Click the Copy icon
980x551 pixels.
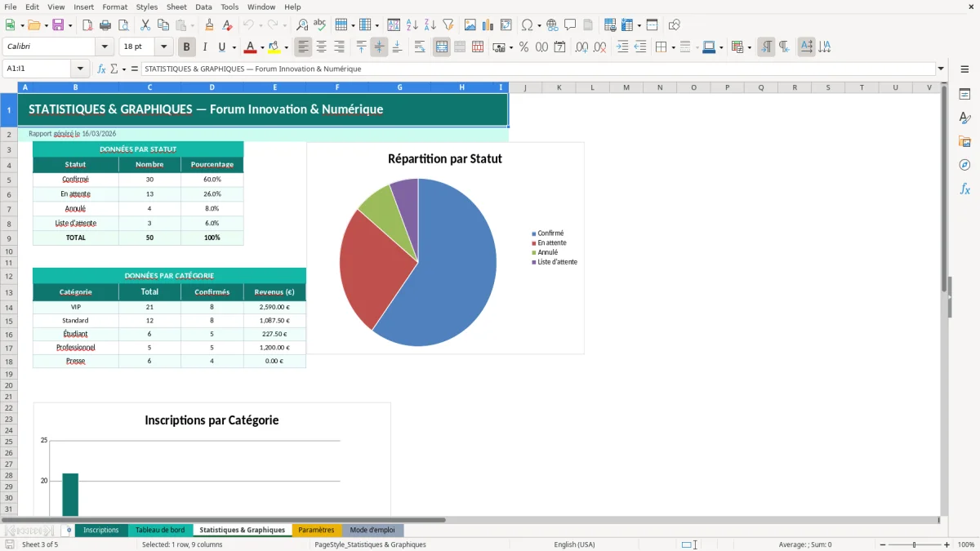pyautogui.click(x=163, y=25)
